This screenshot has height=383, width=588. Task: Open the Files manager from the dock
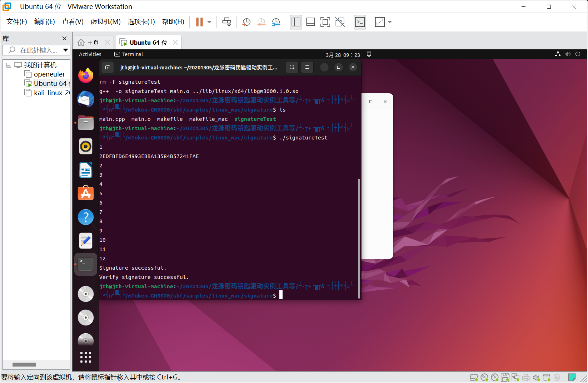click(86, 123)
